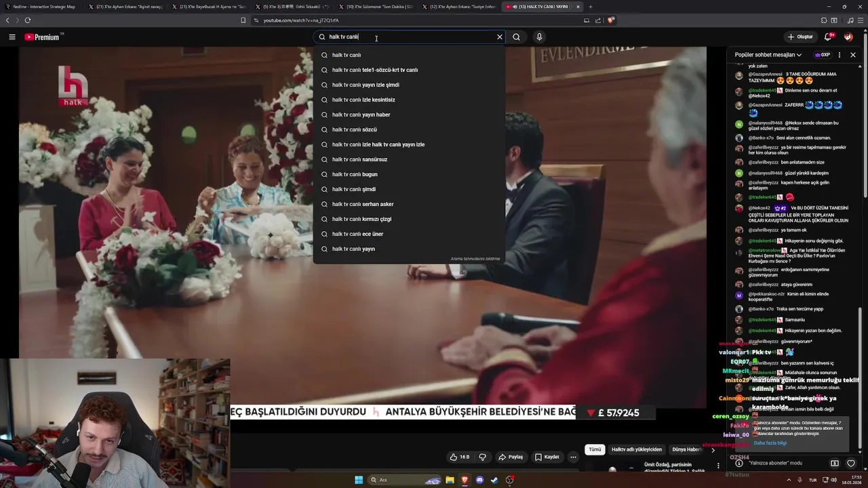868x488 pixels.
Task: Select the Dünya Haberleri chip
Action: point(687,449)
